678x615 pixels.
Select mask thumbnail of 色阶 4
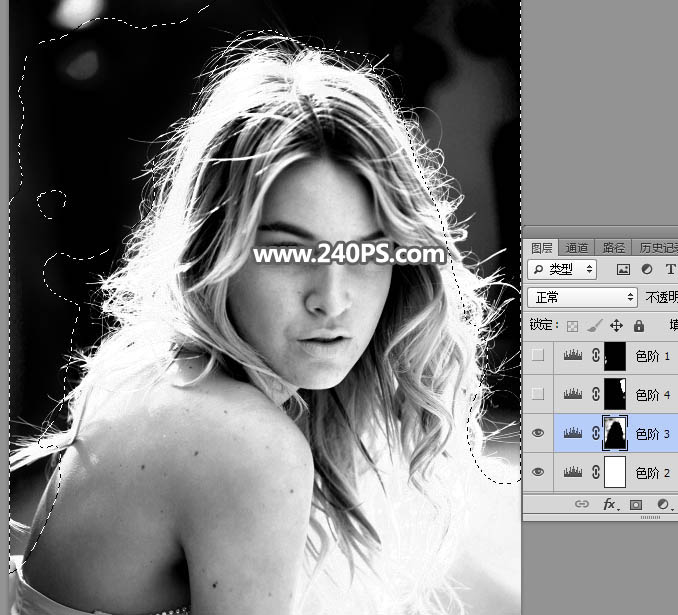coord(615,394)
